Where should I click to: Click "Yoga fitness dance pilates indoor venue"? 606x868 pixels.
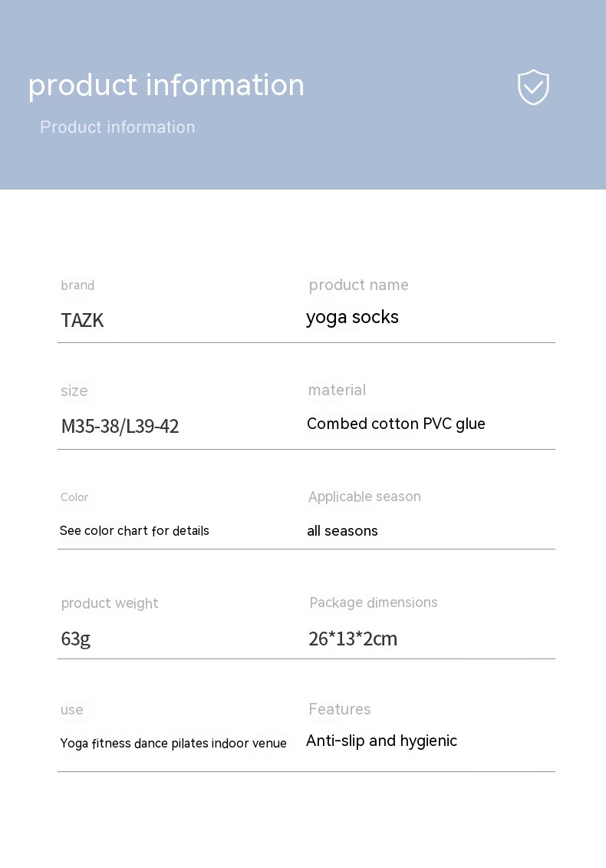click(x=173, y=743)
